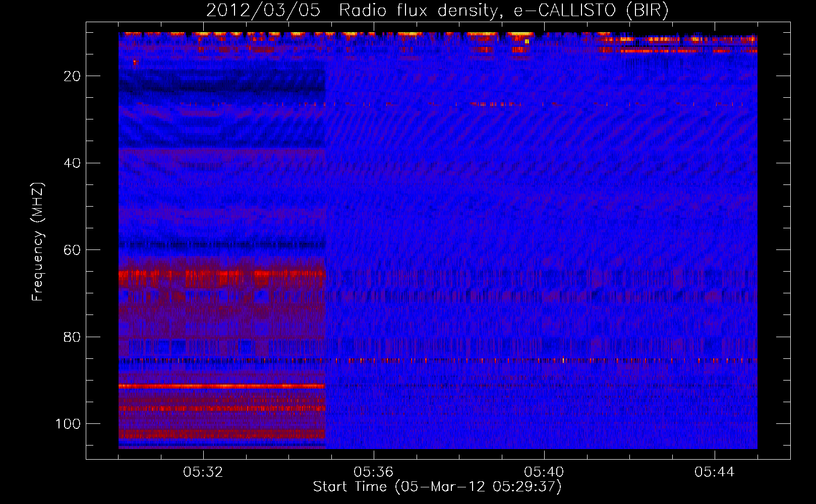Click the '40' frequency tick label
This screenshot has height=504, width=816.
[x=73, y=163]
